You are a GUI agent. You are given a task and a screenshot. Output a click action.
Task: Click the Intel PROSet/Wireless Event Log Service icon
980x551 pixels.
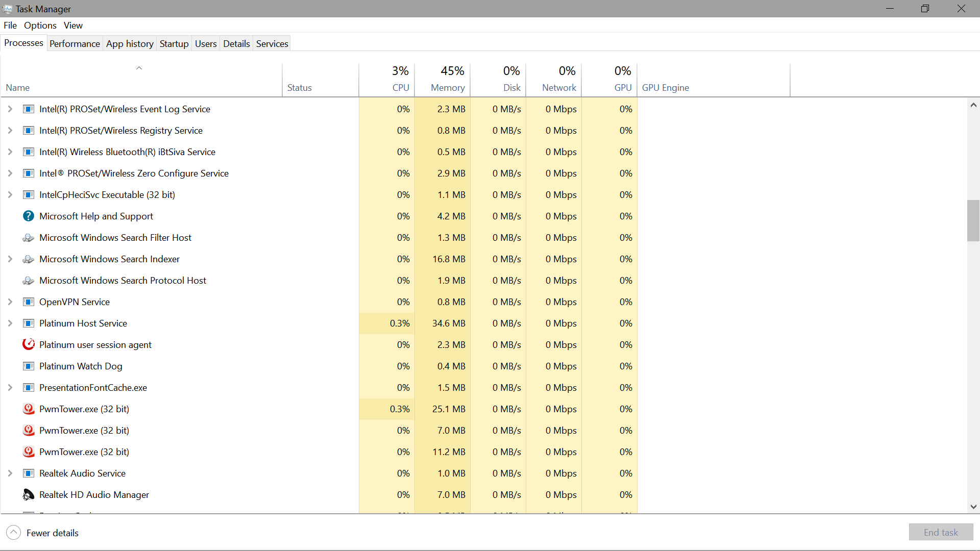pos(29,109)
